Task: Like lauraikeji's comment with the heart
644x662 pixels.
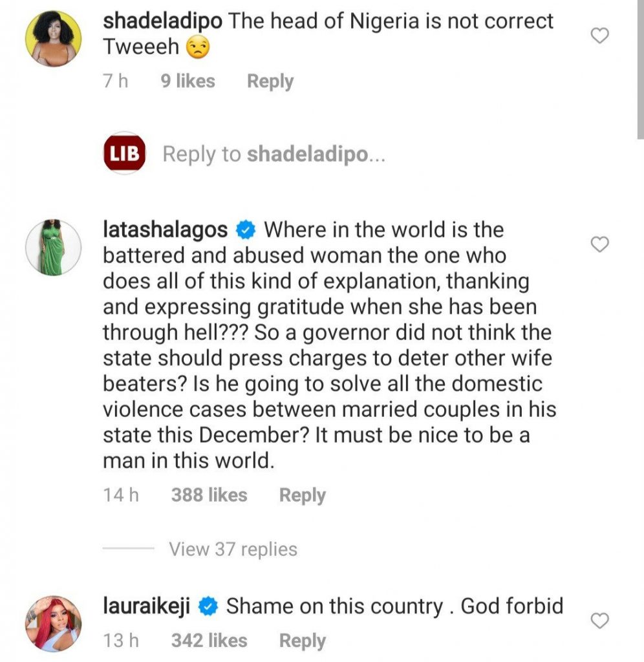Action: [x=601, y=621]
